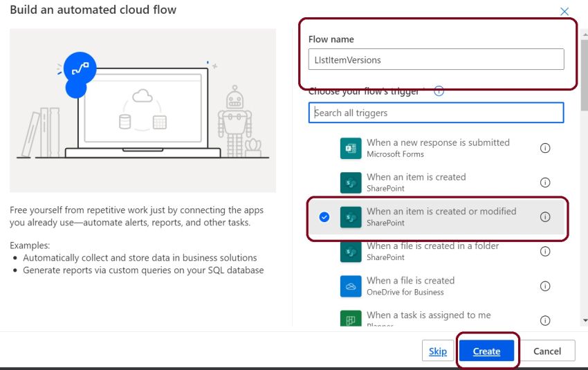The image size is (588, 370).
Task: Click the flow illustration image
Action: 143,111
